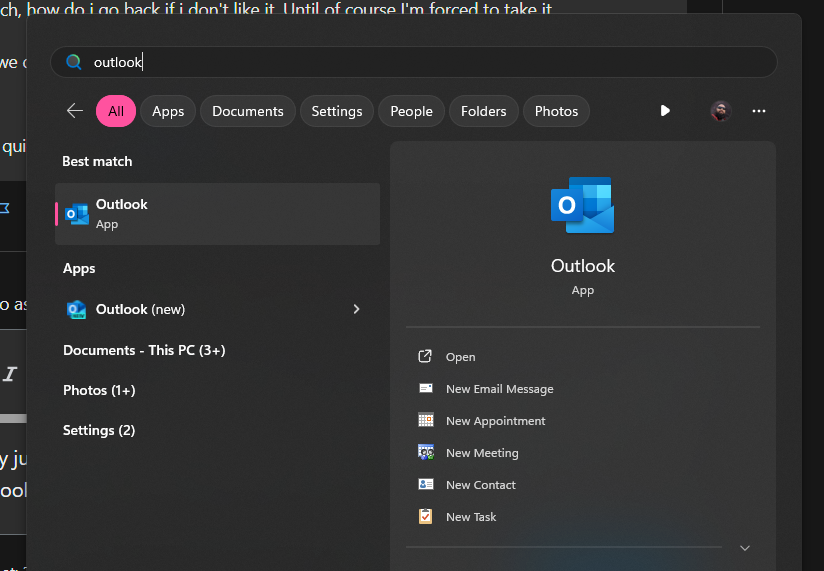Click the back arrow icon
Screen dimensions: 824x571
(x=75, y=111)
